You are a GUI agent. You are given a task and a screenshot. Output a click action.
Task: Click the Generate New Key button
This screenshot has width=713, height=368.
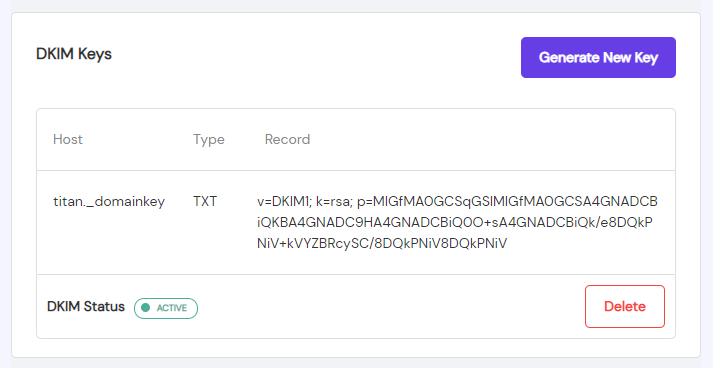tap(598, 57)
